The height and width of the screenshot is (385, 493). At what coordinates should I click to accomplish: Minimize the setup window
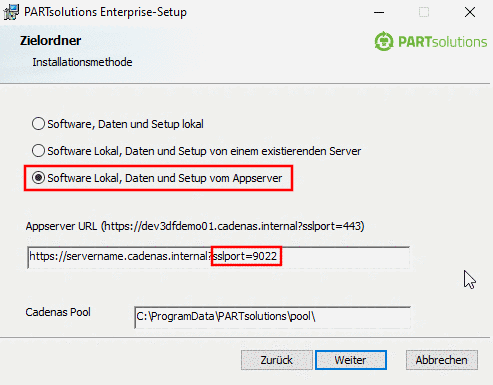[x=379, y=12]
